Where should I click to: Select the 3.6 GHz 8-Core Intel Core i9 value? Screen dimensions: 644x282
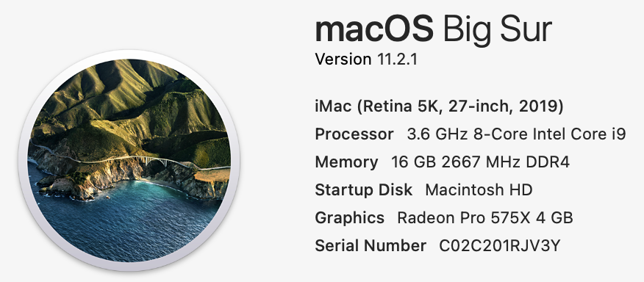click(x=516, y=134)
